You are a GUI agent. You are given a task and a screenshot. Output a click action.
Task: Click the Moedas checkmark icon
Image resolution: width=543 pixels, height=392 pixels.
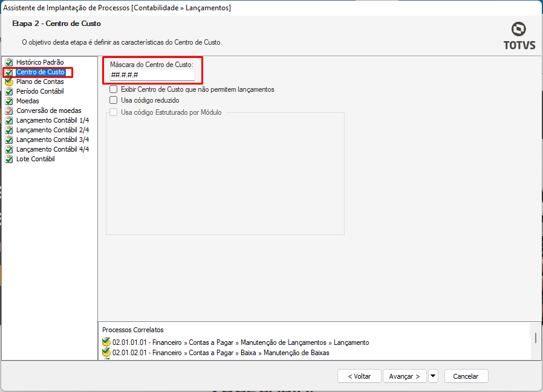(9, 101)
